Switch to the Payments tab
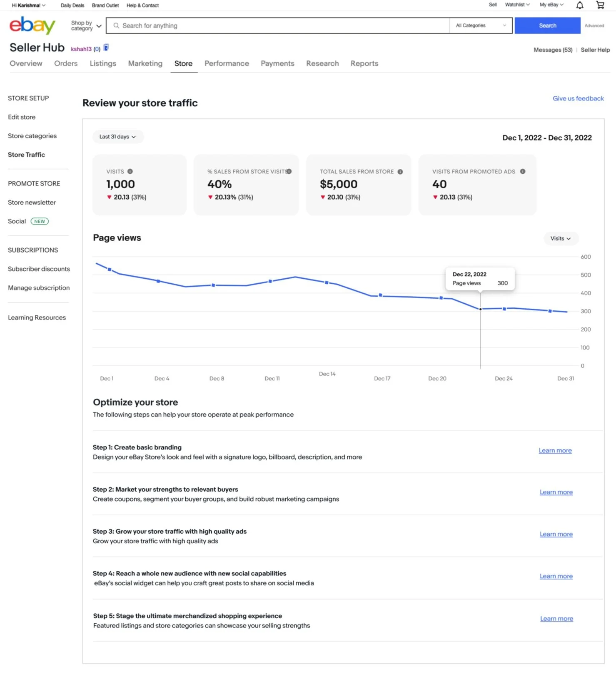This screenshot has height=682, width=616. click(277, 63)
